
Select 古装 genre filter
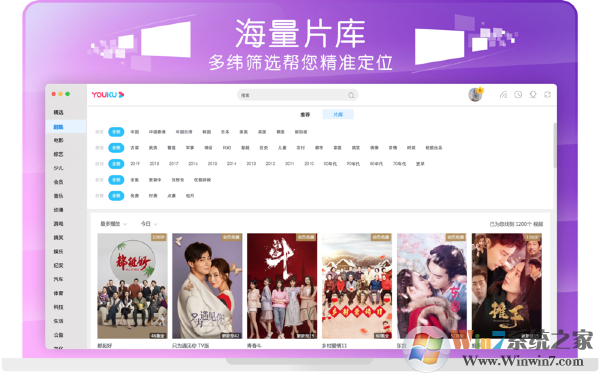134,148
